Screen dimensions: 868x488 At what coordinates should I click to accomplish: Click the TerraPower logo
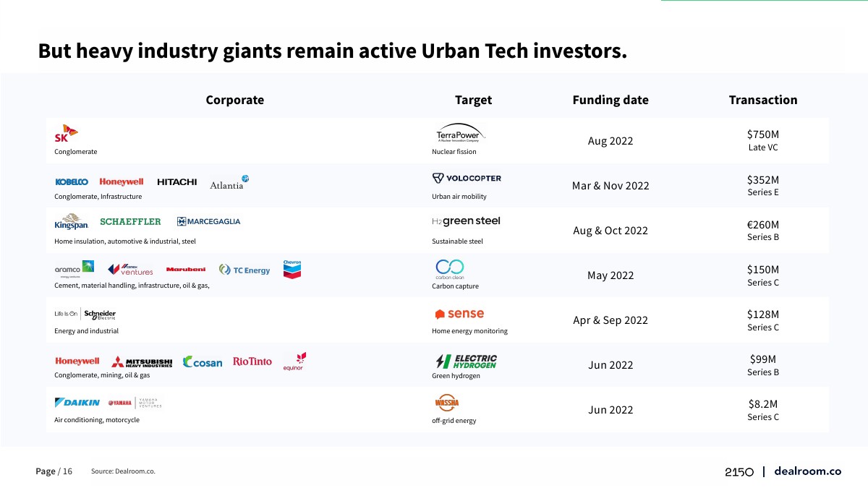click(x=461, y=134)
